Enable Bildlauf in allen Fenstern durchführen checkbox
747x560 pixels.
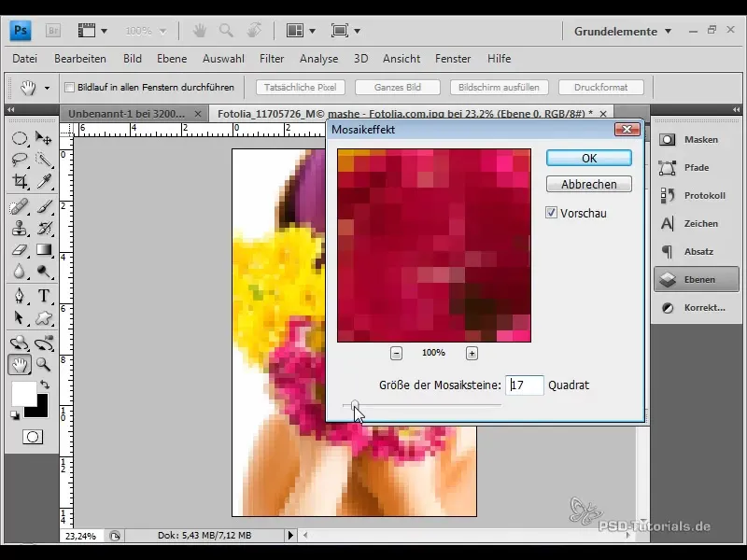pos(69,87)
